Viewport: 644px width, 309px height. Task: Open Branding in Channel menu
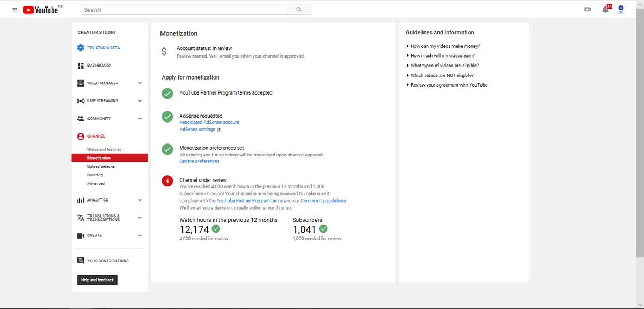tap(95, 175)
